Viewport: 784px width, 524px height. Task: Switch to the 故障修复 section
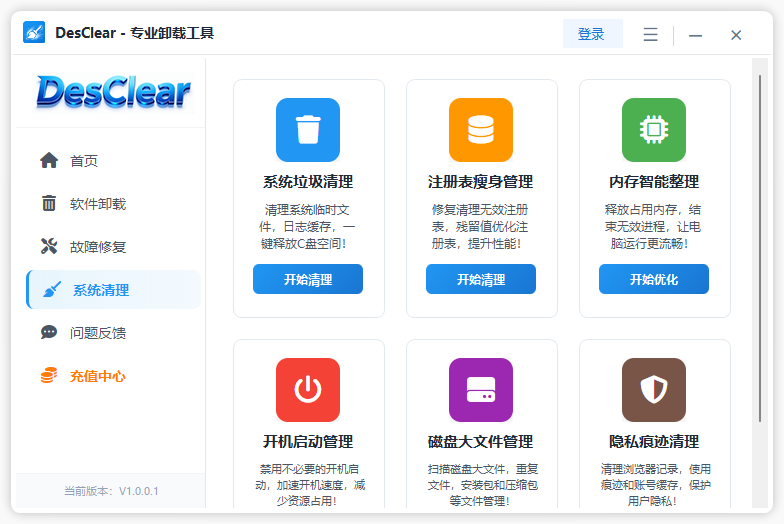[x=114, y=246]
